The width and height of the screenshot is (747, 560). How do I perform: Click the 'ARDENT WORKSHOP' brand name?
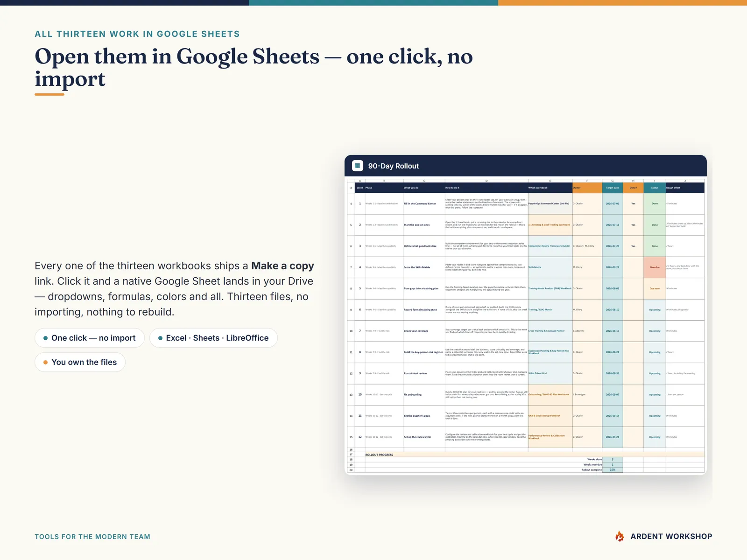(x=671, y=537)
